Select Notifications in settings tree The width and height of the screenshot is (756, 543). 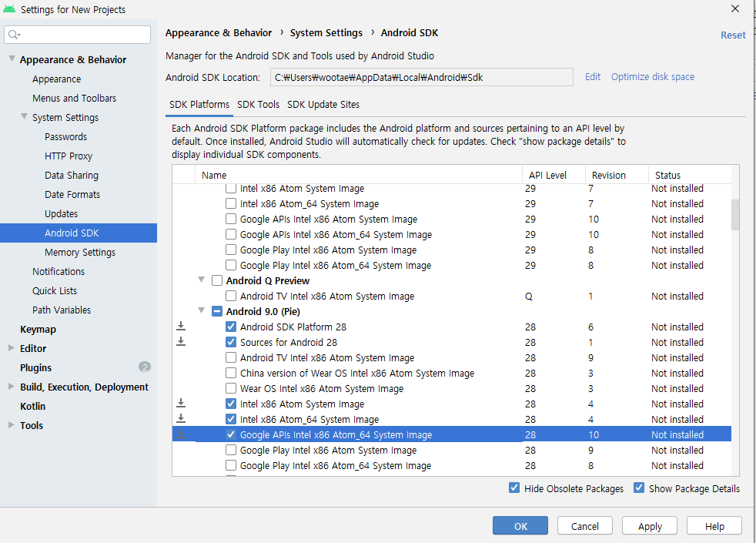[x=59, y=272]
